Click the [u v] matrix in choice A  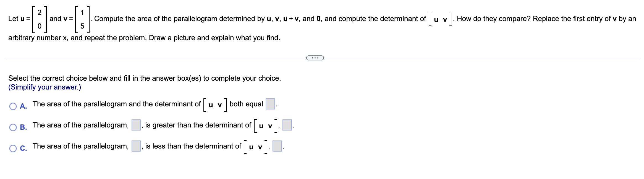point(215,104)
